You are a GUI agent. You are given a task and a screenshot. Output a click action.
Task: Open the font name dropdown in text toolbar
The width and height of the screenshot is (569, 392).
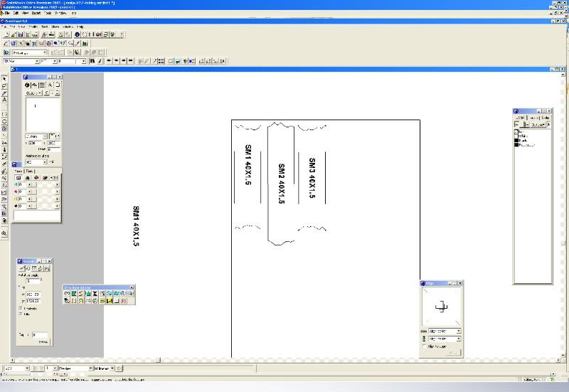[37, 61]
